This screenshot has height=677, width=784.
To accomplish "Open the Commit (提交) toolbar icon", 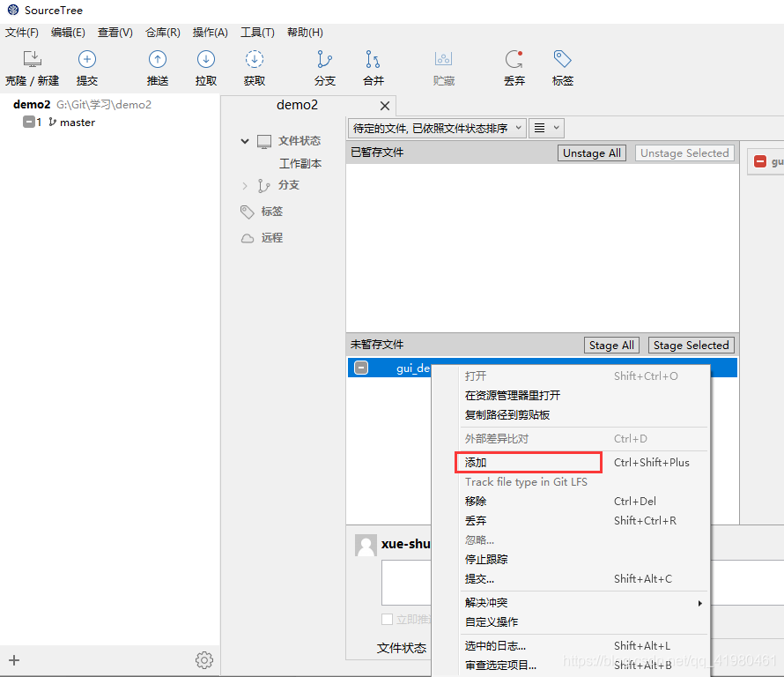I will tap(87, 59).
